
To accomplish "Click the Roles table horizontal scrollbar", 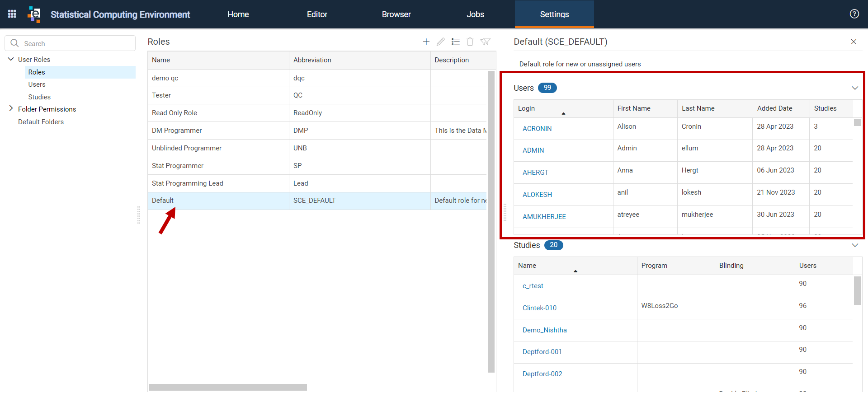I will coord(228,387).
